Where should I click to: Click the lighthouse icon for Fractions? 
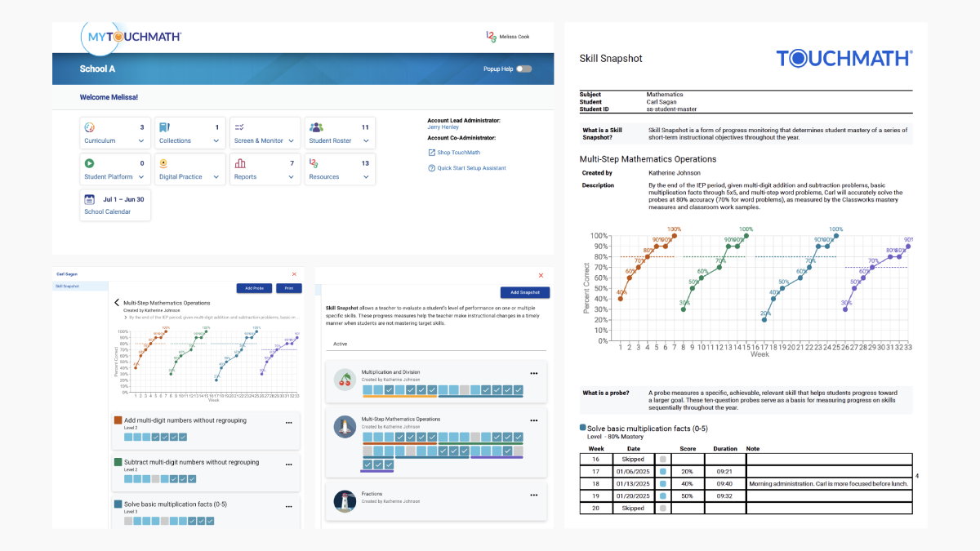345,500
